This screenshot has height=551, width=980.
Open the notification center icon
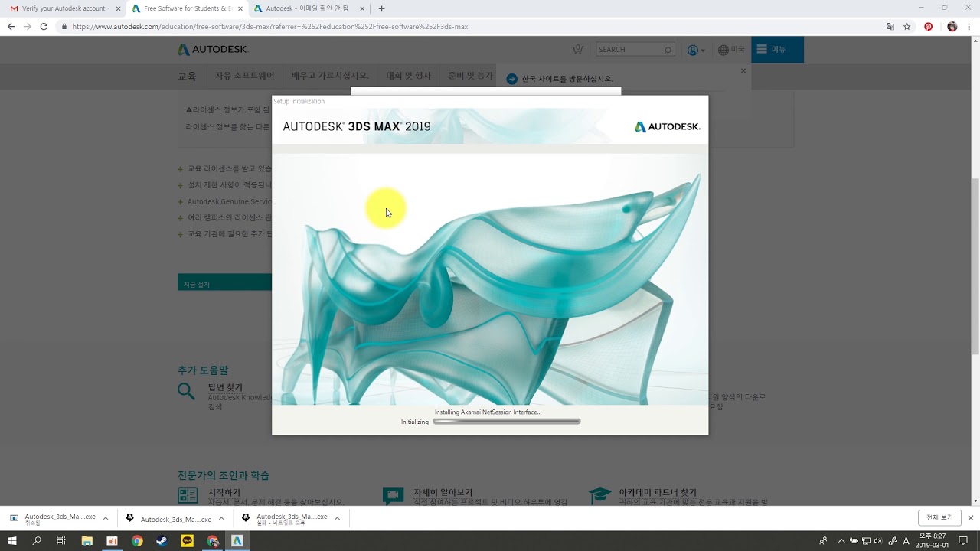(x=963, y=540)
